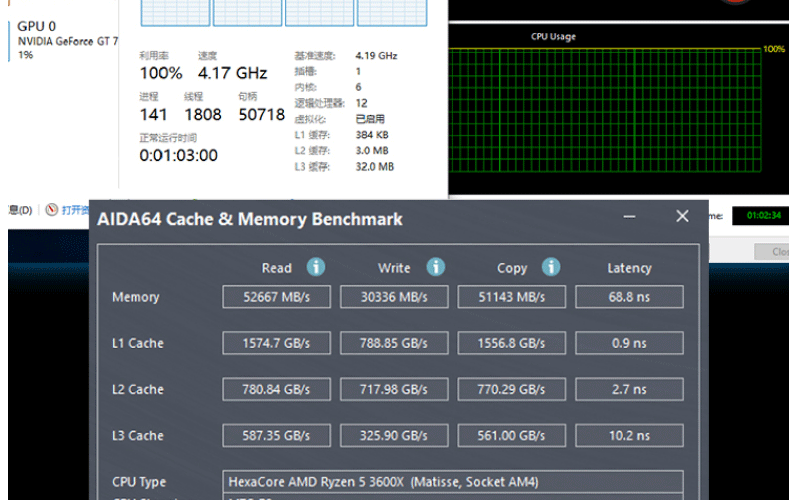The height and width of the screenshot is (500, 789).
Task: Select the L2 Cache Write value 717.98 GB/s
Action: pos(394,389)
